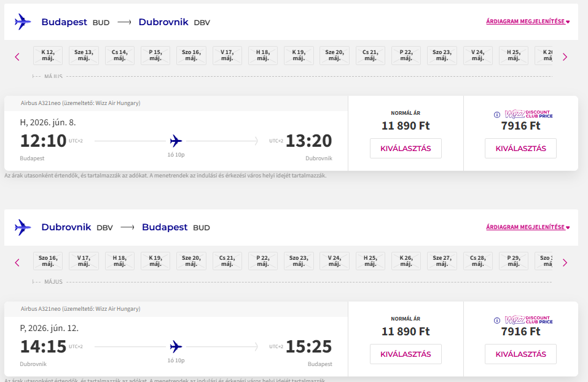The image size is (588, 382).
Task: Open Árdiagram megjelenítése for Budapest–Dubrovnik
Action: pyautogui.click(x=528, y=21)
